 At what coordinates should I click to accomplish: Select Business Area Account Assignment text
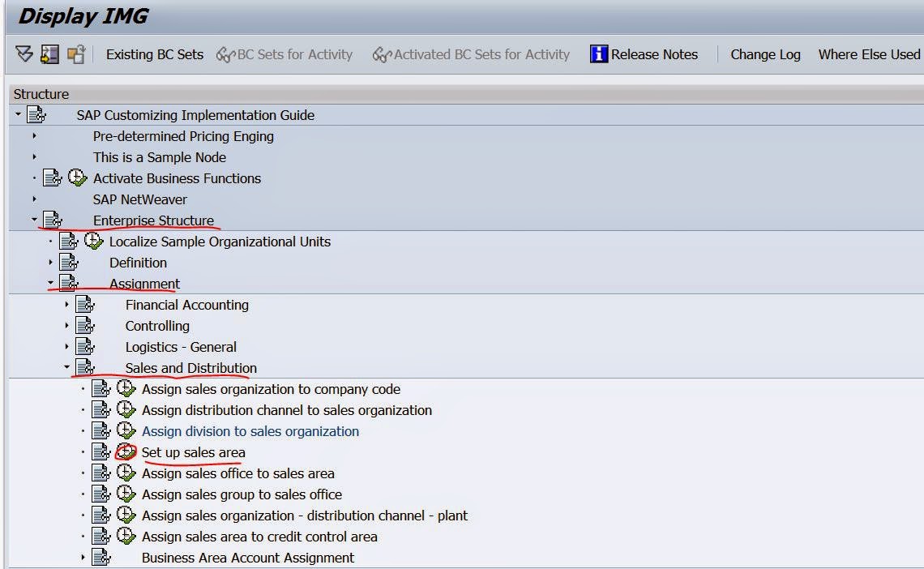click(248, 558)
